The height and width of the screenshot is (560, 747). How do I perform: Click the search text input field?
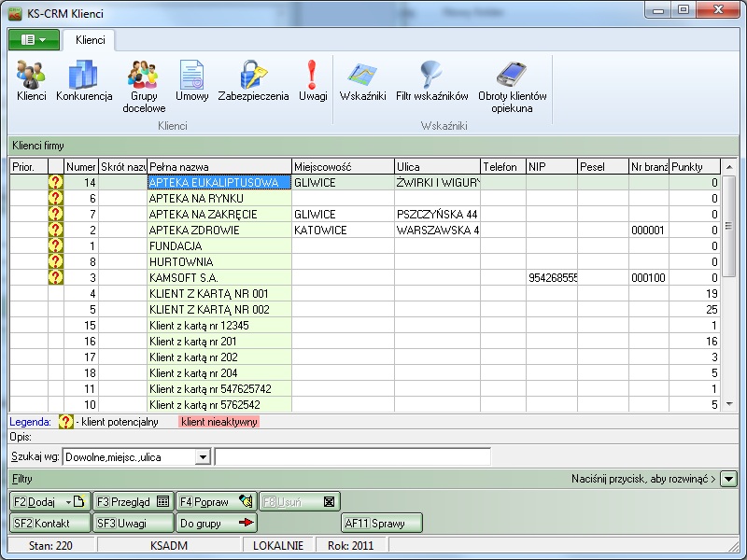(352, 457)
